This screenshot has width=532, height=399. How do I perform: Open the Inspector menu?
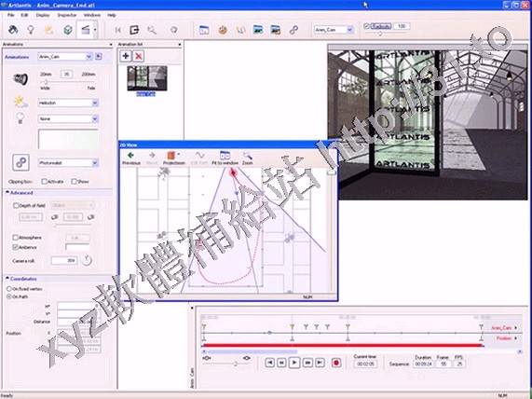point(67,15)
